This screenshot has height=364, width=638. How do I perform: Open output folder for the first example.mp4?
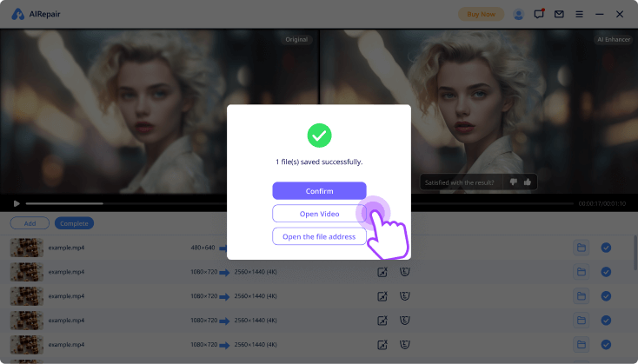coord(581,248)
